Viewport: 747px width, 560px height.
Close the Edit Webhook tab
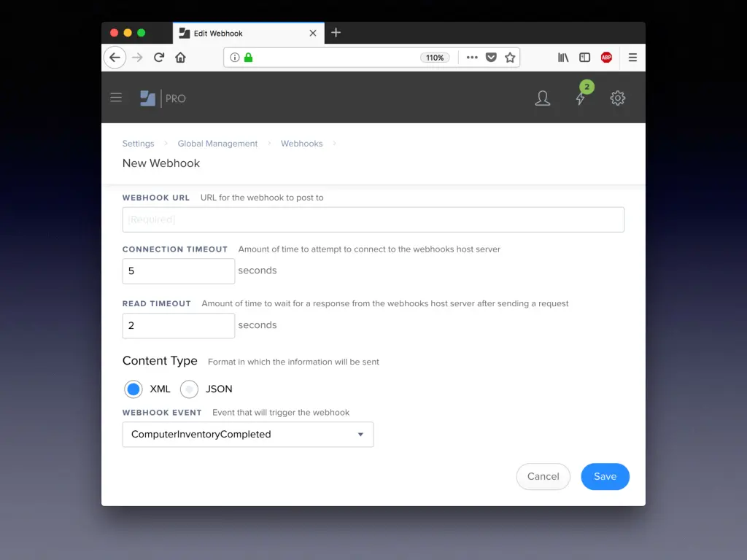click(x=313, y=33)
